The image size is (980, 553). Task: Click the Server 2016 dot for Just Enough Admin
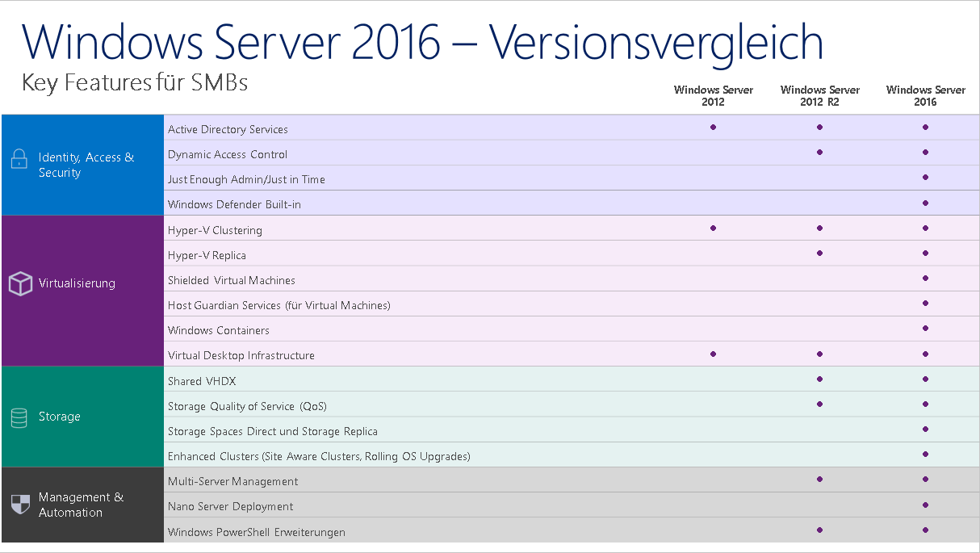[925, 178]
